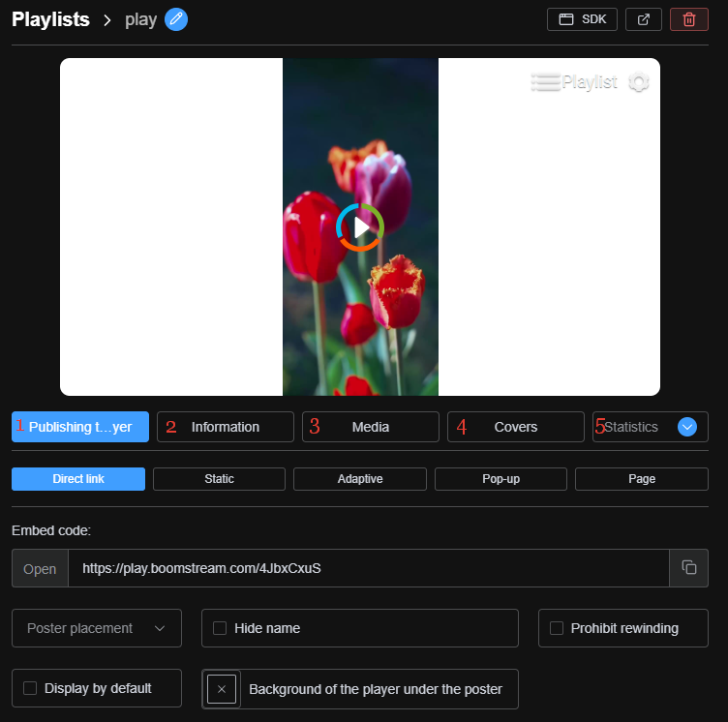Open the Playlist menu in the player
Image resolution: width=728 pixels, height=722 pixels.
(574, 82)
